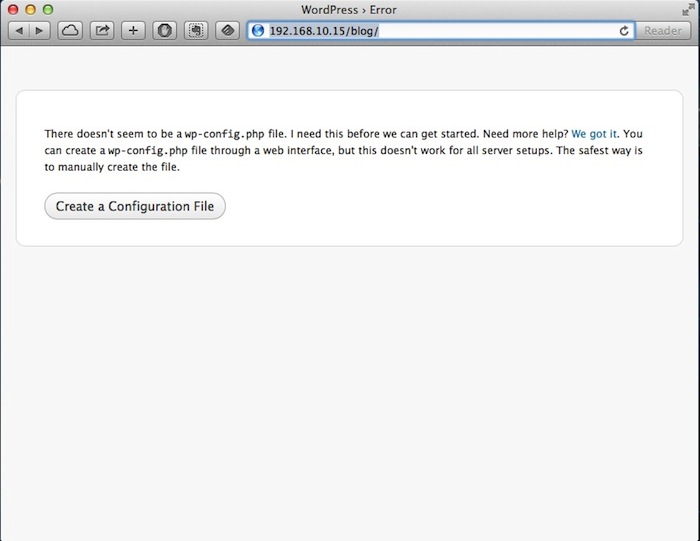700x541 pixels.
Task: Zoom the window using the green button
Action: [x=46, y=9]
